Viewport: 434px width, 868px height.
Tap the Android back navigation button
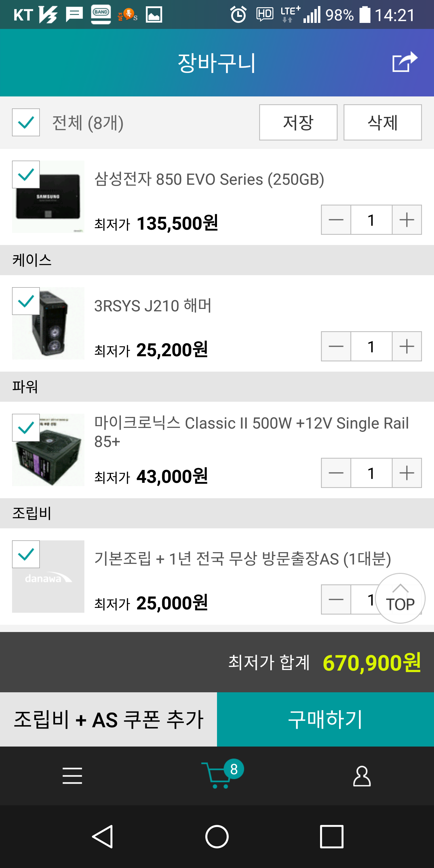(x=102, y=836)
